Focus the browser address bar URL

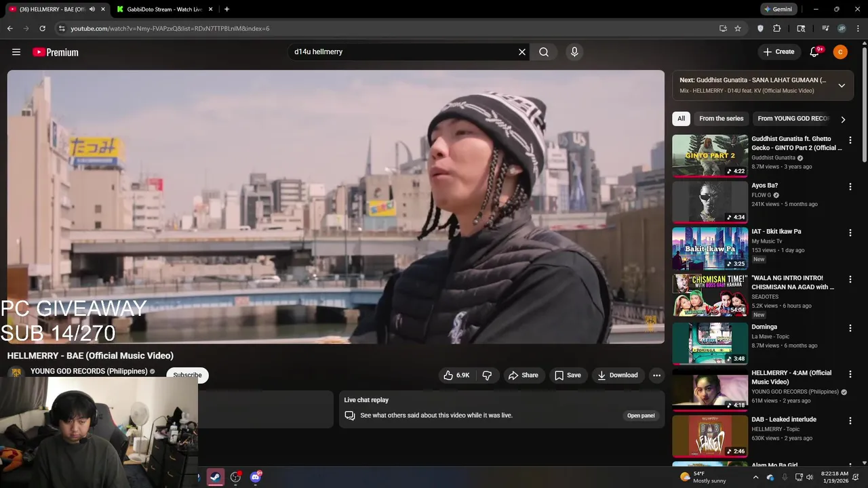[170, 28]
